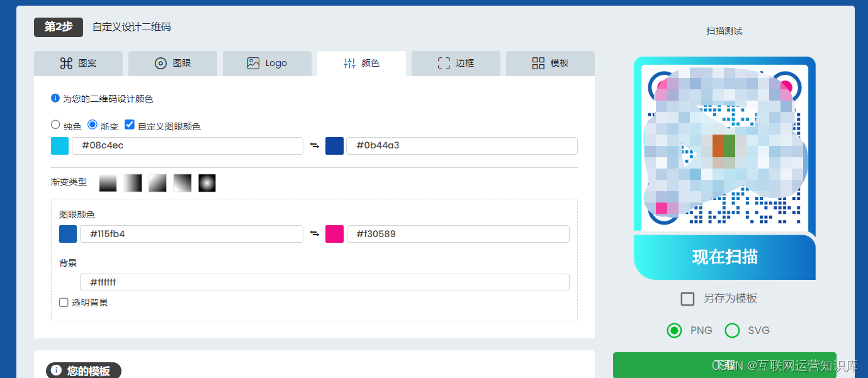Click the 图眼颜色 heading
Image resolution: width=868 pixels, height=378 pixels.
77,214
